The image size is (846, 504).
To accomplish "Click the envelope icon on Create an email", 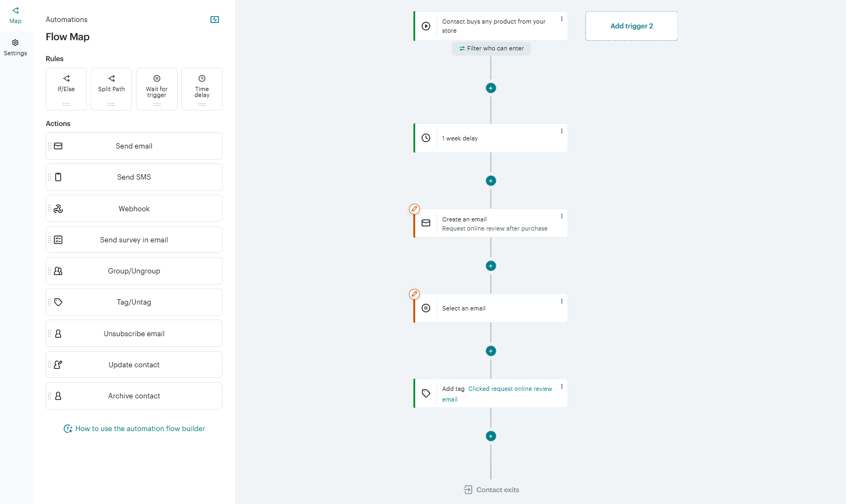I will pyautogui.click(x=426, y=223).
